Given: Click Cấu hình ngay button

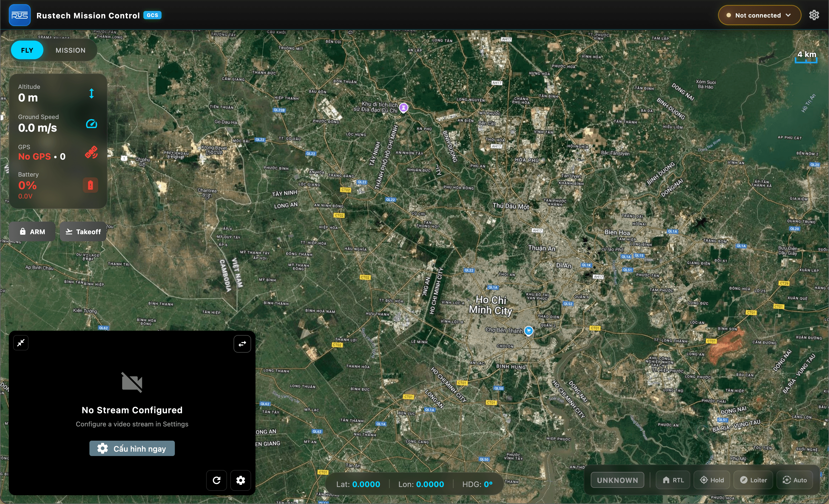Looking at the screenshot, I should point(132,449).
